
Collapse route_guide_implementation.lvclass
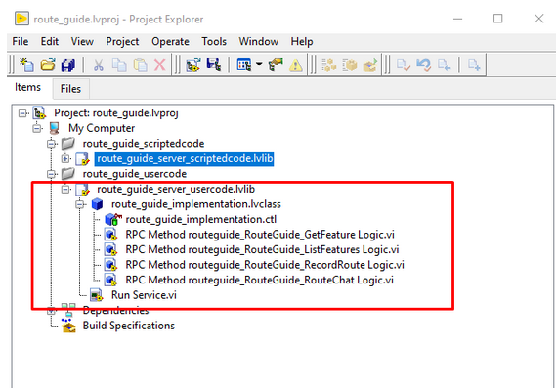[80, 204]
